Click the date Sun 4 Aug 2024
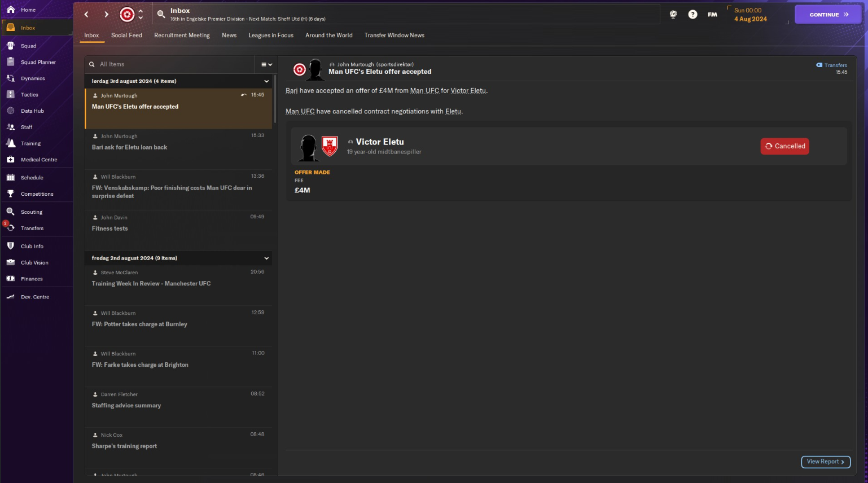The width and height of the screenshot is (868, 483). [751, 15]
